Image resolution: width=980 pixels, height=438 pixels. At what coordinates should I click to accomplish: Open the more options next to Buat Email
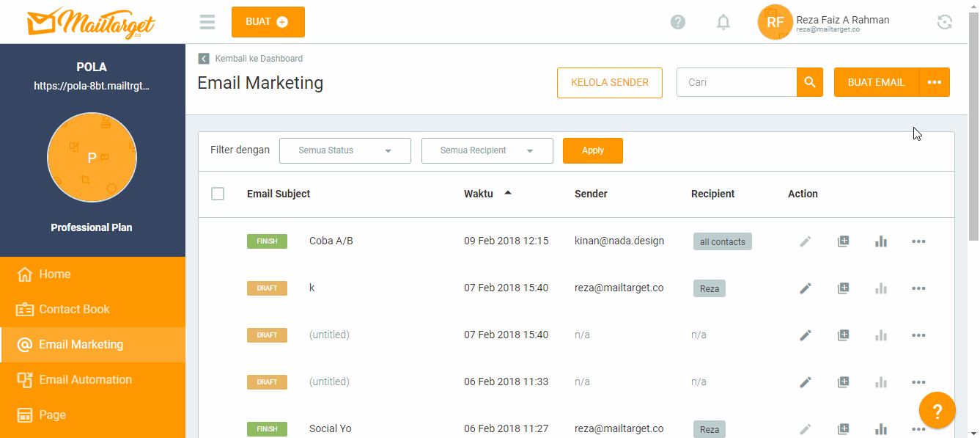(934, 82)
